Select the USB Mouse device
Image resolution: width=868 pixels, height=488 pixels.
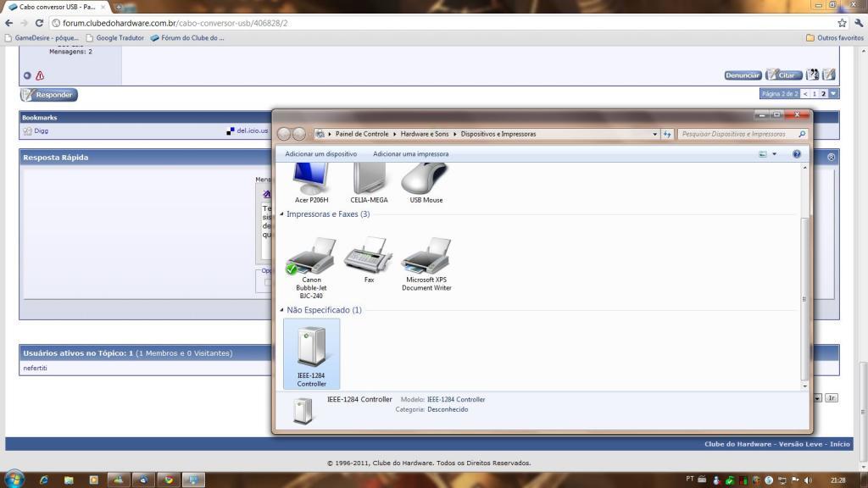pos(426,184)
